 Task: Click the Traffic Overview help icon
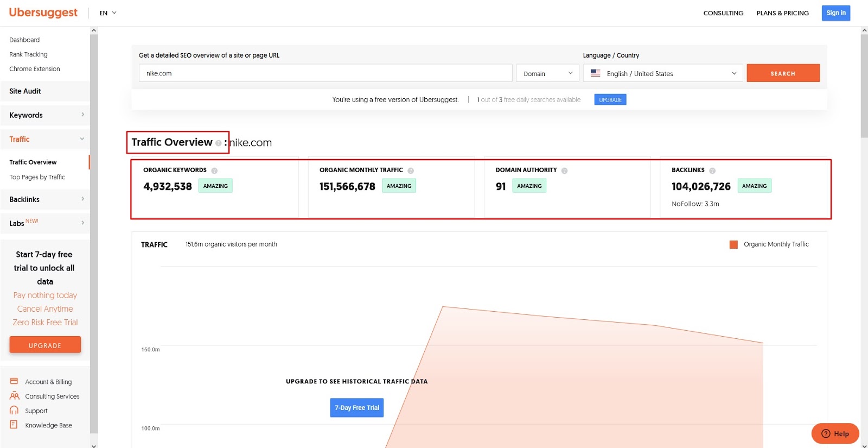218,143
